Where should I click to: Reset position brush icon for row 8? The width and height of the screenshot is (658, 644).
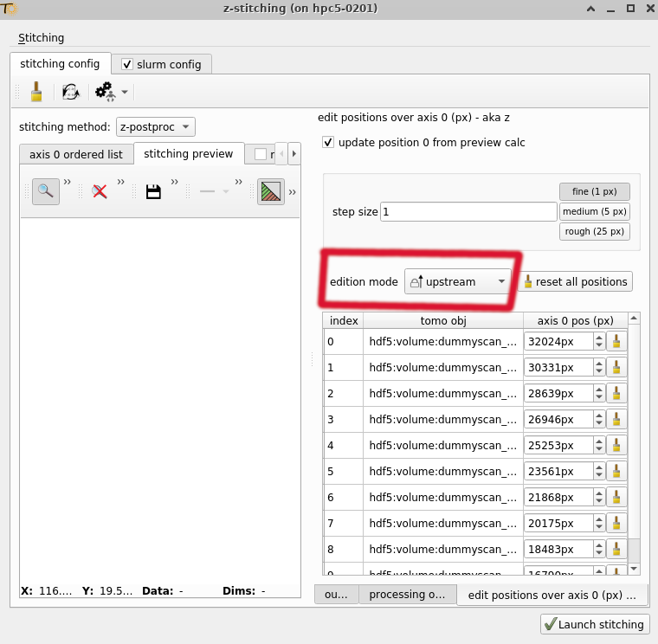tap(616, 549)
